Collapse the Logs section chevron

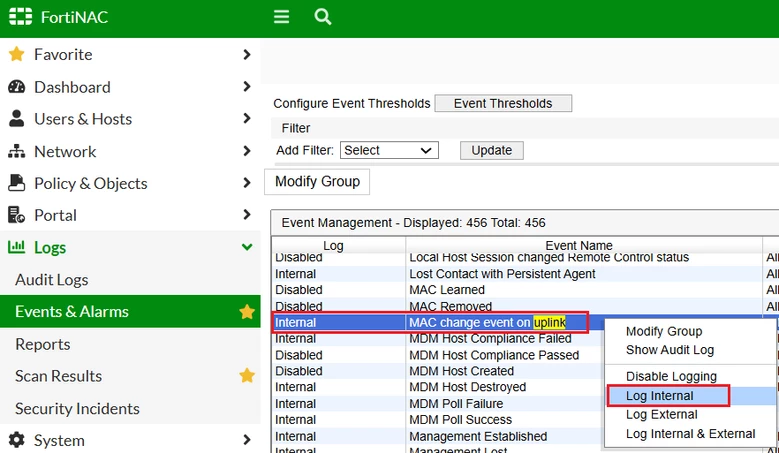(247, 247)
